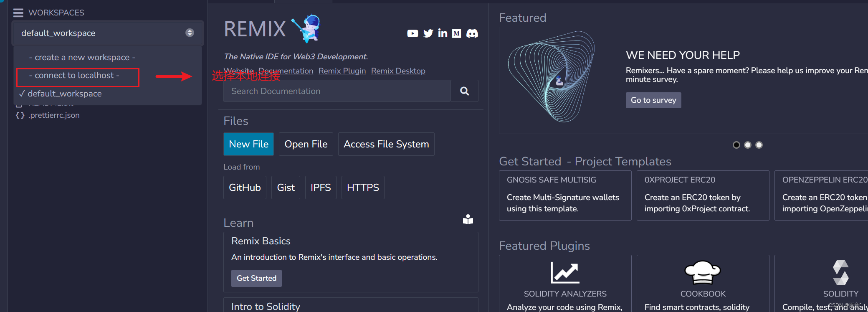The width and height of the screenshot is (868, 312).
Task: Click the featured spiral artwork image
Action: pyautogui.click(x=551, y=77)
